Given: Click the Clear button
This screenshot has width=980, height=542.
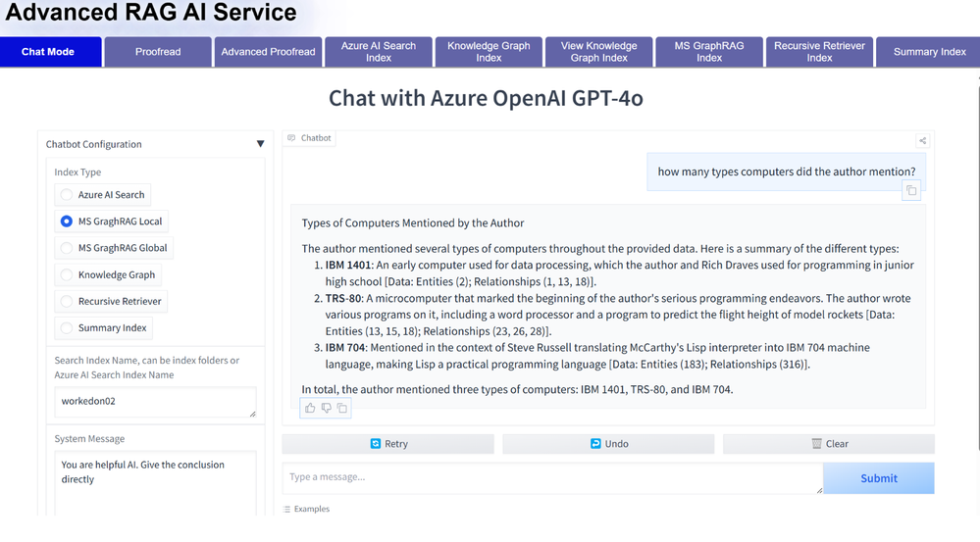Looking at the screenshot, I should coord(829,444).
